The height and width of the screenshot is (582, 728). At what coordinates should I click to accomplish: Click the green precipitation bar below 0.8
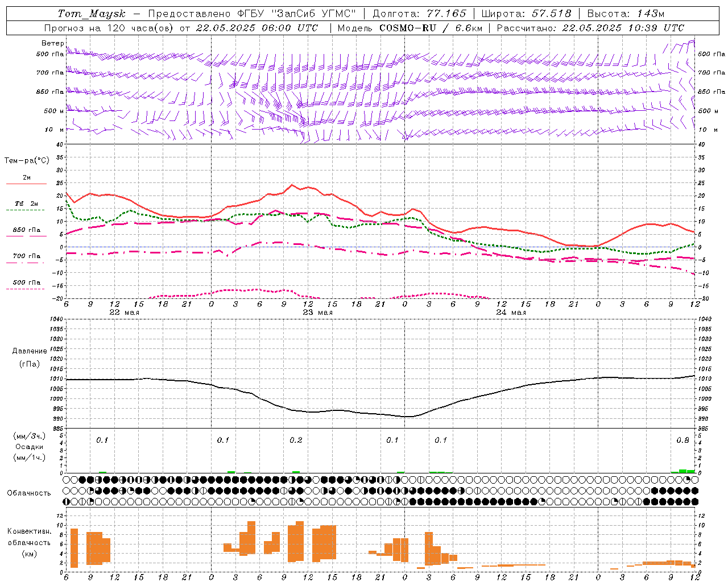(x=683, y=471)
